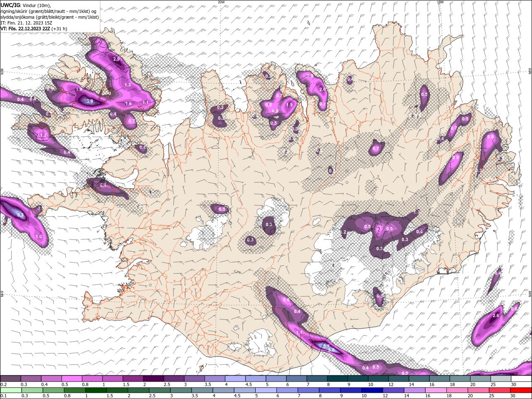The image size is (532, 399).
Task: Select the white top-row legend swatch above 30
Action: pyautogui.click(x=521, y=379)
